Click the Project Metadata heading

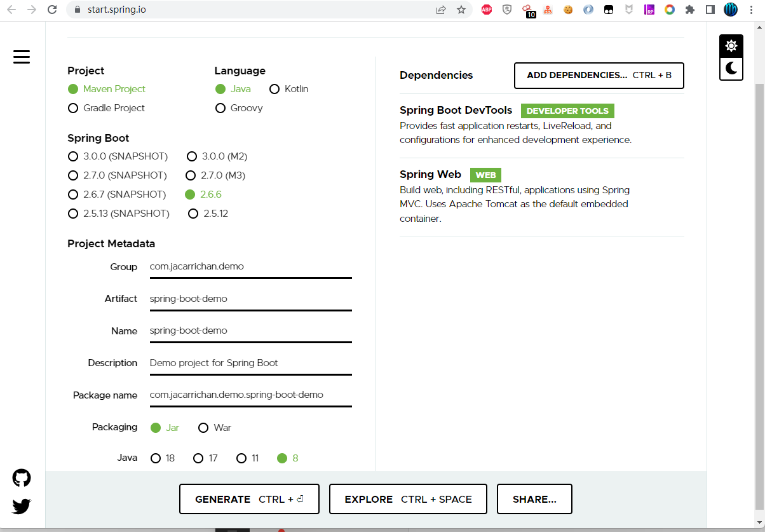(x=111, y=244)
